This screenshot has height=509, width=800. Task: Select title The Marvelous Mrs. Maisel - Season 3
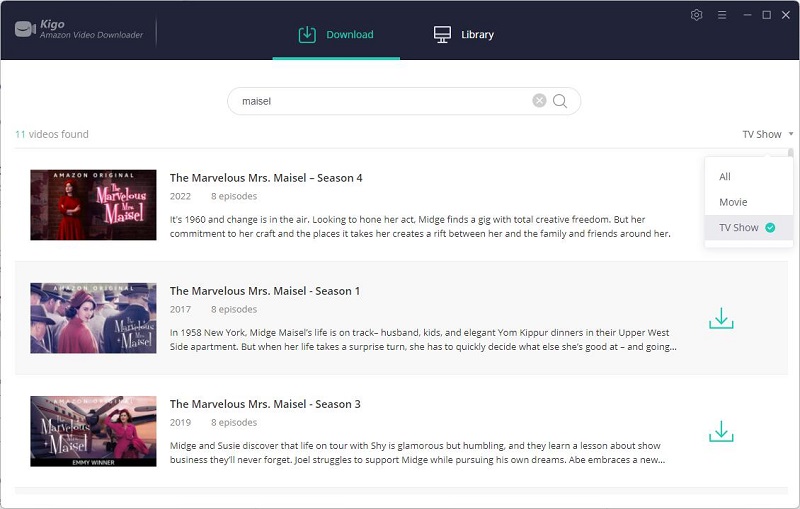pos(265,404)
